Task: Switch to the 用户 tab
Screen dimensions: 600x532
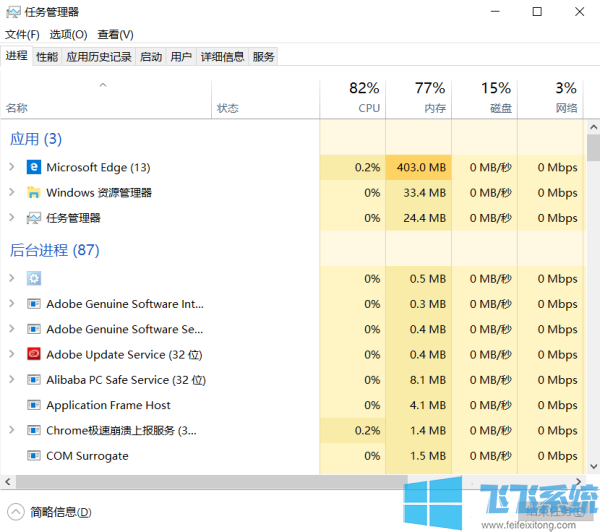Action: click(181, 57)
